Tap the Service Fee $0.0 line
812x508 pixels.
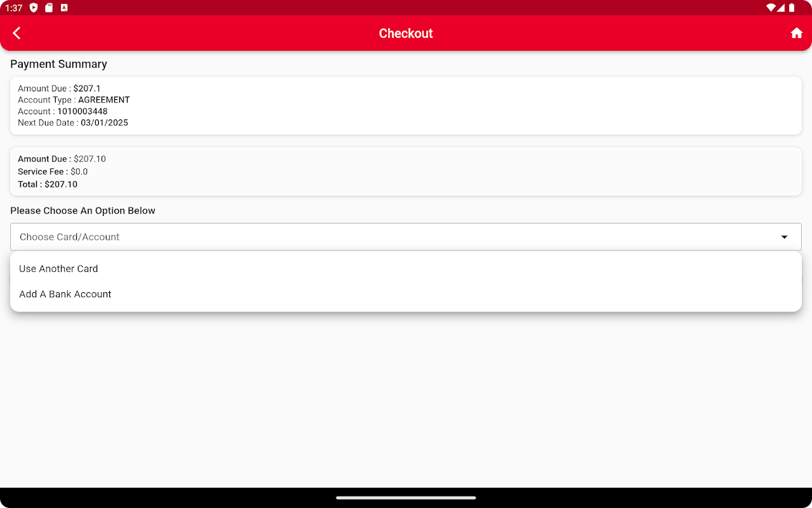click(x=53, y=171)
